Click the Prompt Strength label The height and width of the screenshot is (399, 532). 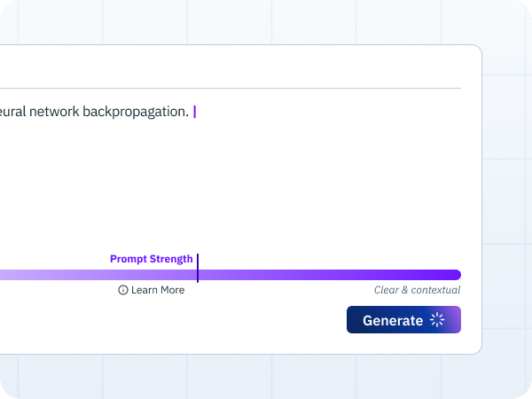point(152,259)
